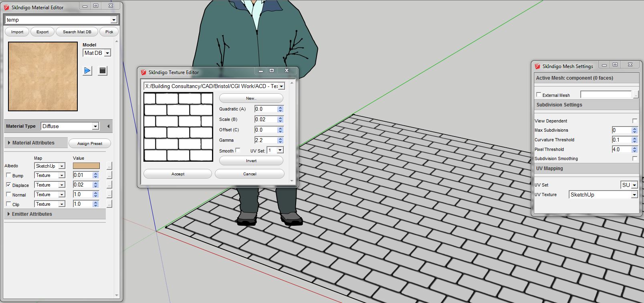Click browse button beside External Mesh field
The height and width of the screenshot is (303, 644).
[x=636, y=95]
